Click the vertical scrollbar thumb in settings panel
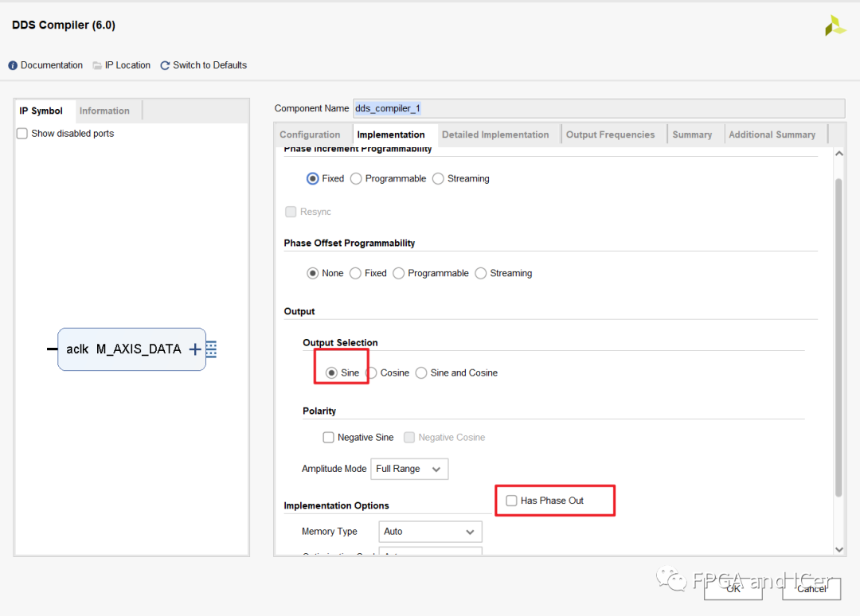The image size is (860, 616). [838, 337]
